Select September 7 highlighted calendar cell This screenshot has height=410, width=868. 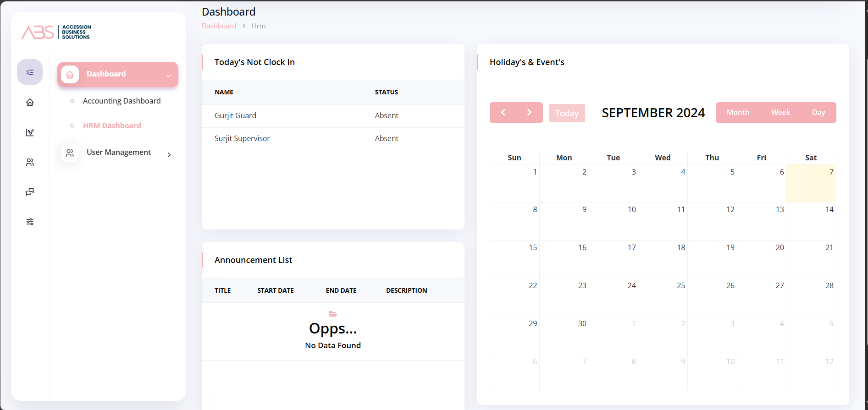tap(811, 184)
